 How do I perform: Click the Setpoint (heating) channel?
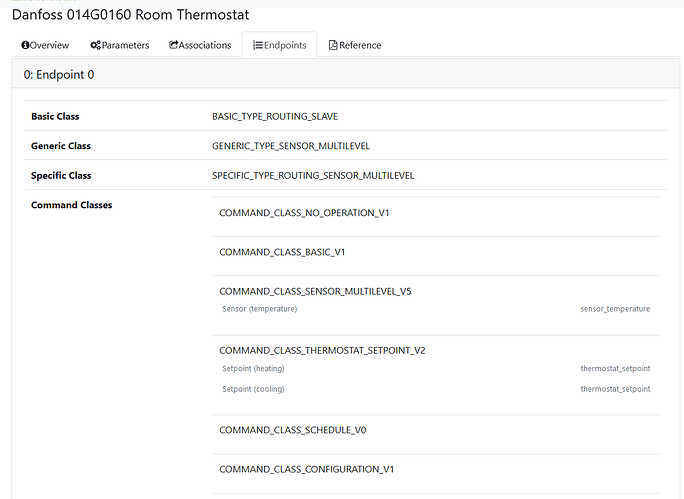coord(253,369)
